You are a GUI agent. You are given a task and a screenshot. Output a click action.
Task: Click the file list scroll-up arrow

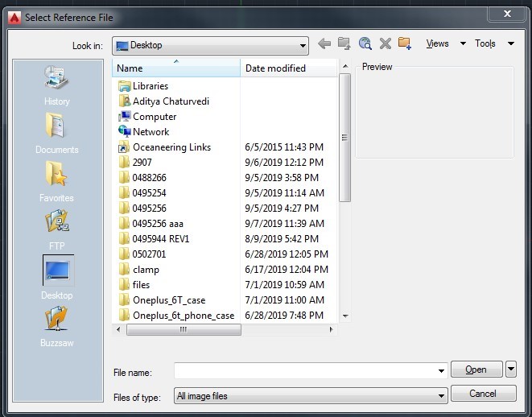pyautogui.click(x=345, y=66)
